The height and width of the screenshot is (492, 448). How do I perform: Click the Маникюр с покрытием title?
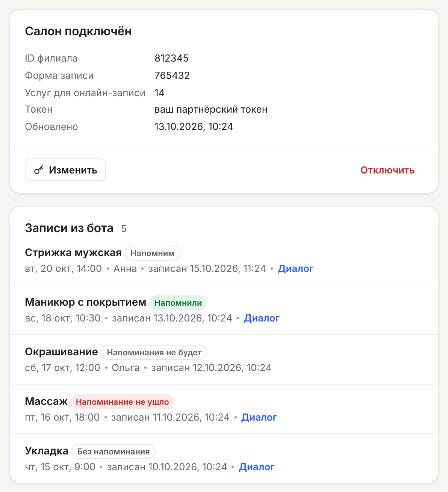[86, 302]
